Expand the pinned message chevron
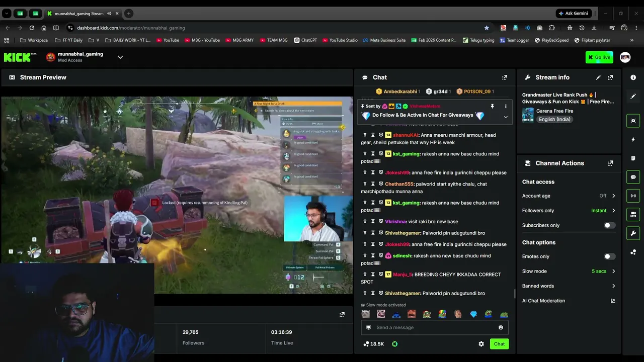 (x=506, y=117)
